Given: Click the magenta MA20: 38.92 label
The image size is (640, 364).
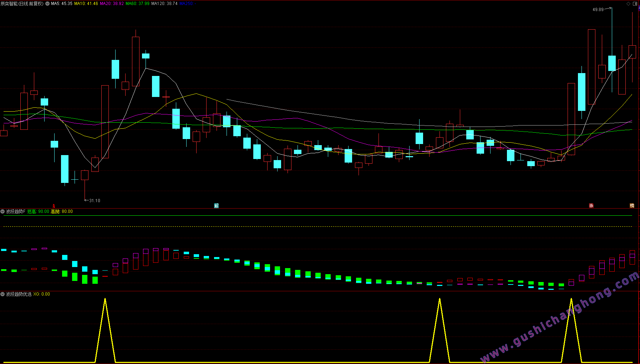Looking at the screenshot, I should pyautogui.click(x=112, y=4).
